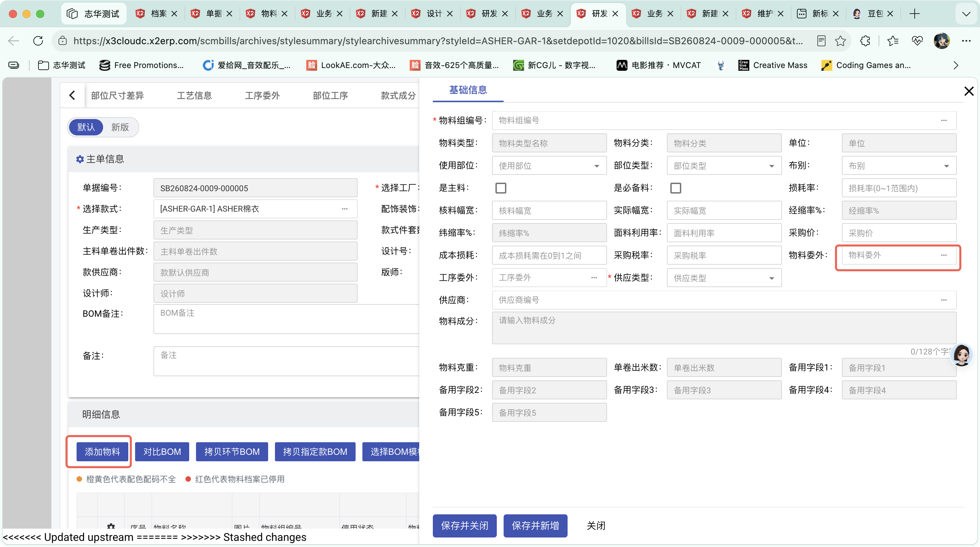Click 保存并关闭 button

464,526
